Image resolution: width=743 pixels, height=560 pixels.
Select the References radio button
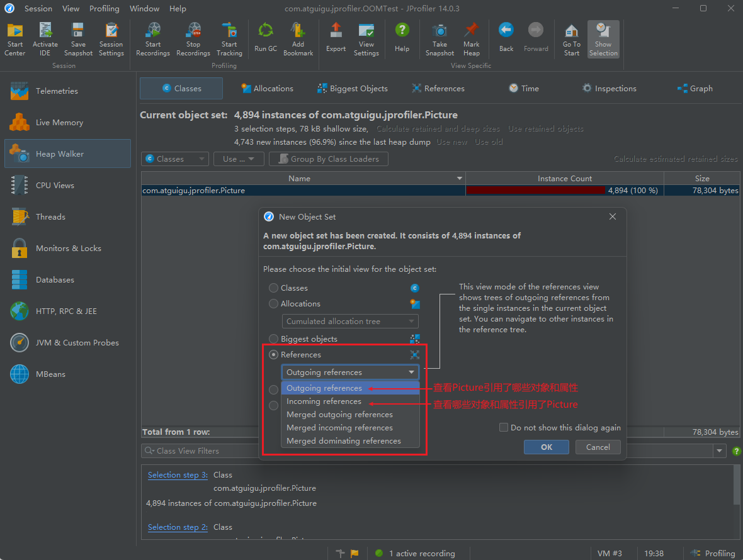273,354
